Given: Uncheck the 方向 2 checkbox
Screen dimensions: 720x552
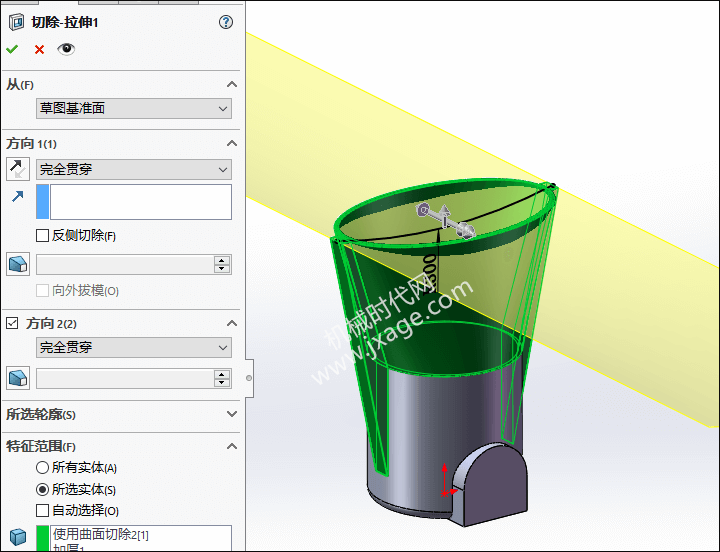Looking at the screenshot, I should (13, 323).
